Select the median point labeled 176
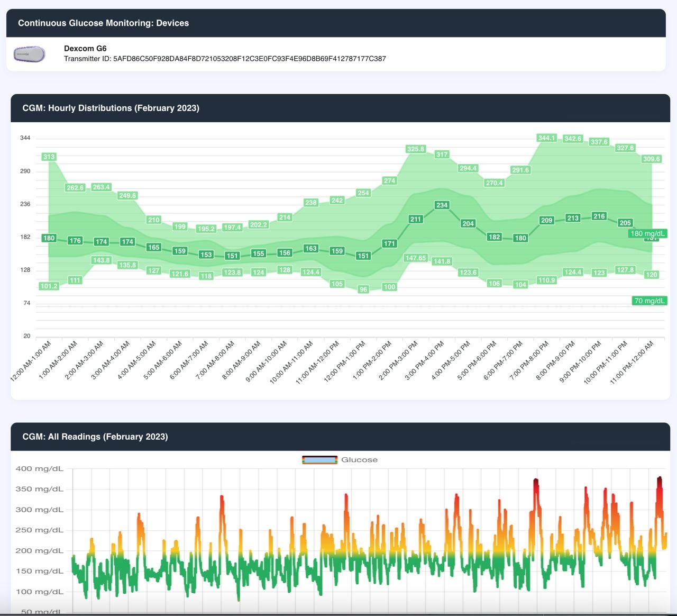Screen dimensions: 677x616 pos(75,240)
